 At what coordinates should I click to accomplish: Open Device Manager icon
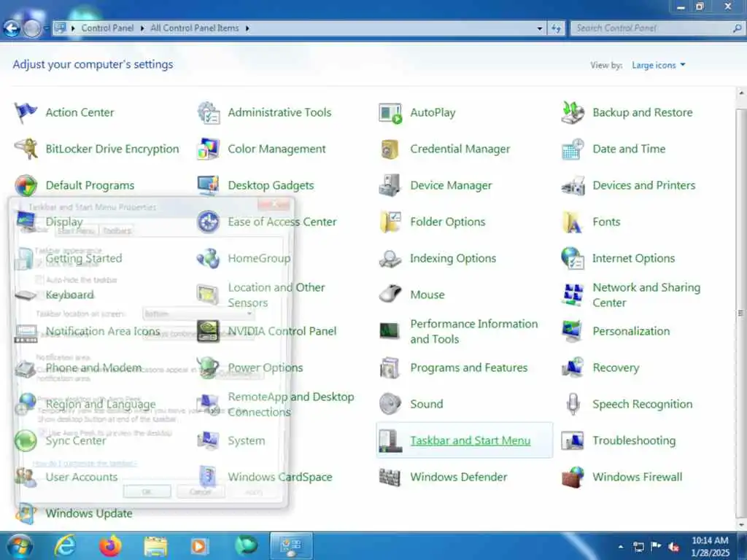coord(391,185)
